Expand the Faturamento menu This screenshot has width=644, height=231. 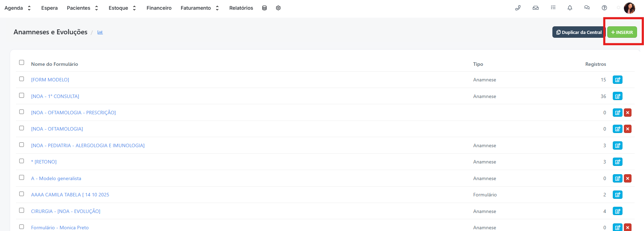(200, 8)
